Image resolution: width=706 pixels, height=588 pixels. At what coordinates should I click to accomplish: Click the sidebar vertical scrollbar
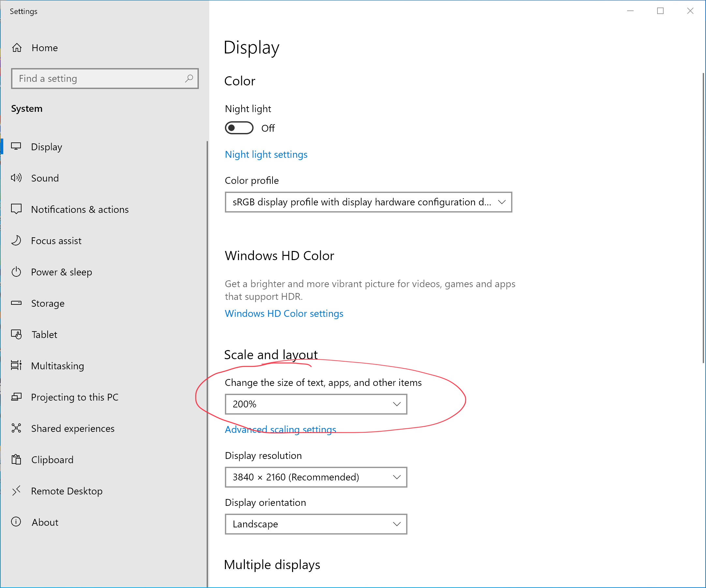[x=207, y=364]
